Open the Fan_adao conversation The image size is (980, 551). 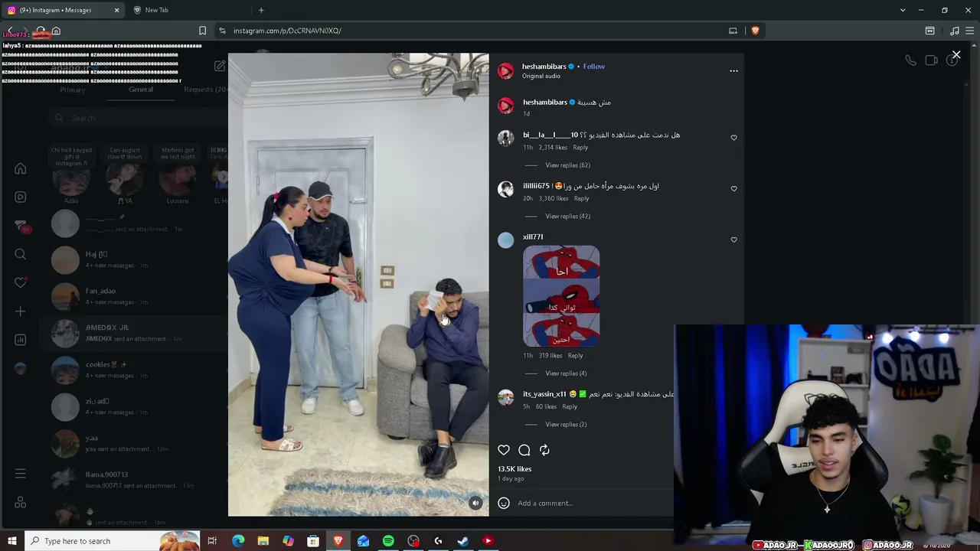pos(134,296)
